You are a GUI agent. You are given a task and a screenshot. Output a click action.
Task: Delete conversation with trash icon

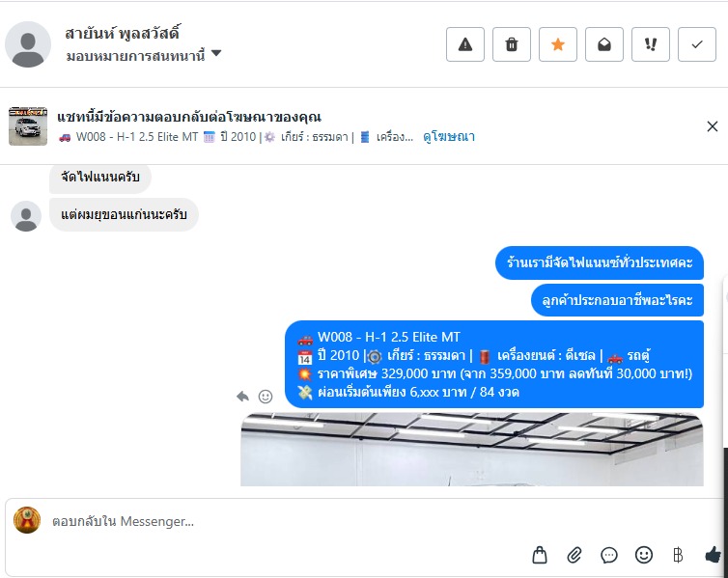tap(512, 44)
